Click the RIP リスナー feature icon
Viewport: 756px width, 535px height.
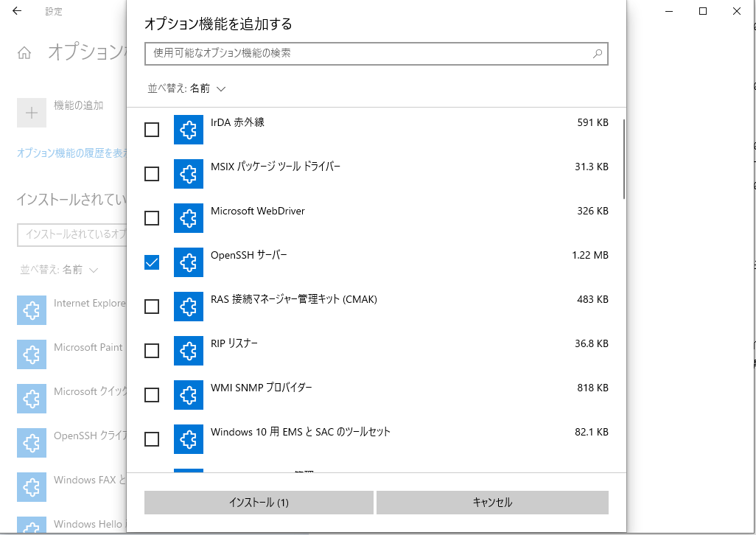(189, 351)
